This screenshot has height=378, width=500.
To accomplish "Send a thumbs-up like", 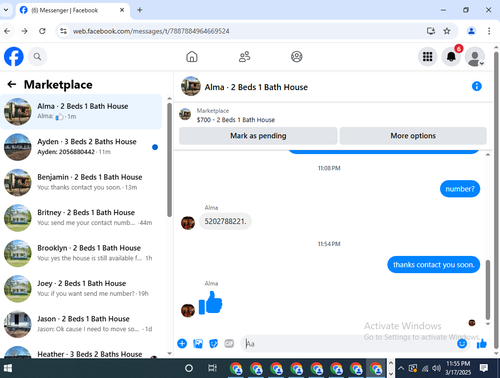I will tap(481, 343).
